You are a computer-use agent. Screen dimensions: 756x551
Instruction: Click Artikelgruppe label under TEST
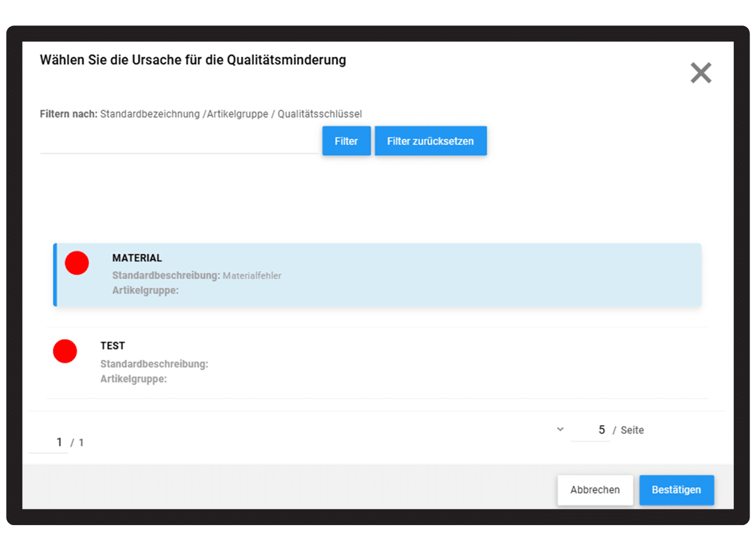pos(133,379)
